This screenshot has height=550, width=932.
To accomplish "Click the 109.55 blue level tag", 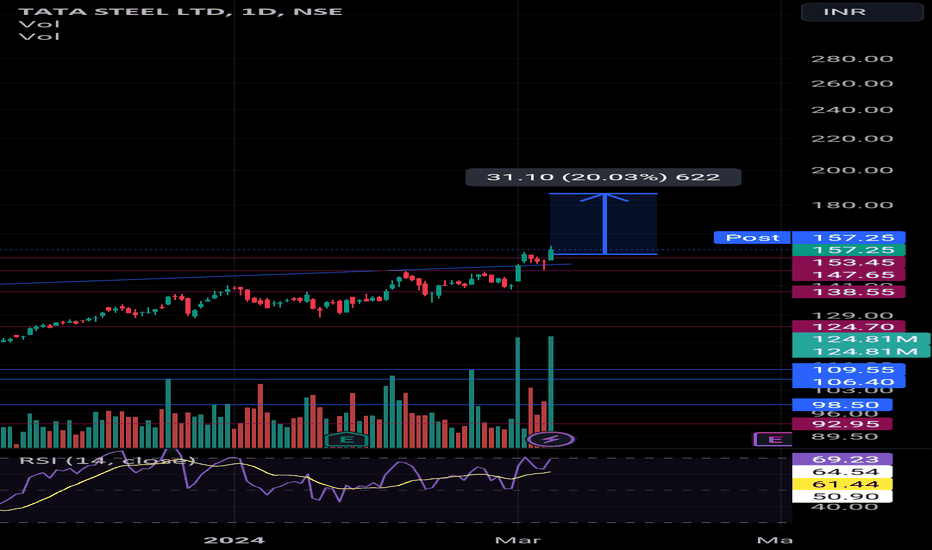I will coord(849,370).
